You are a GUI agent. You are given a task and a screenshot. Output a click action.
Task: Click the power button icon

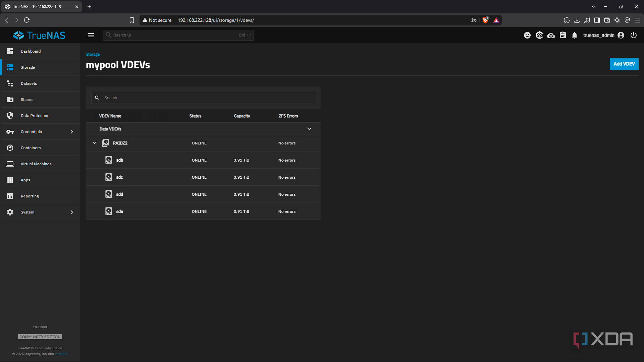pyautogui.click(x=634, y=35)
